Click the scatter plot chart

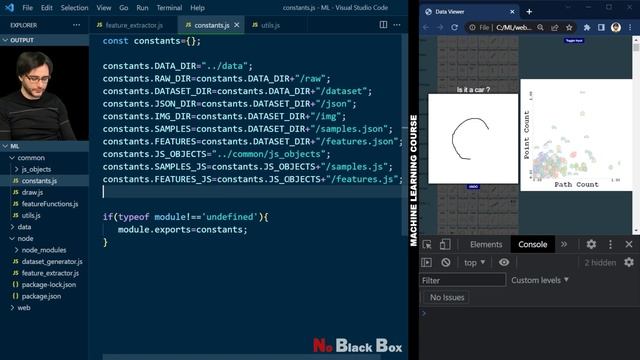click(x=576, y=135)
